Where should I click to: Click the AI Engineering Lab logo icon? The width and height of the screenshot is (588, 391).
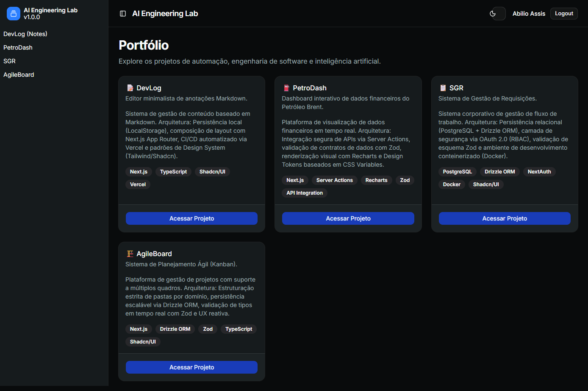click(14, 14)
